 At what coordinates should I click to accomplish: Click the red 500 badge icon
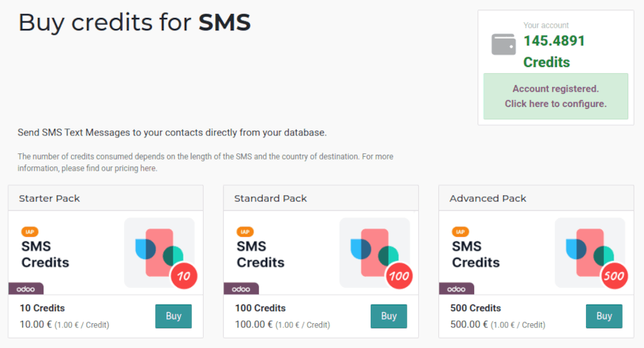coord(615,276)
